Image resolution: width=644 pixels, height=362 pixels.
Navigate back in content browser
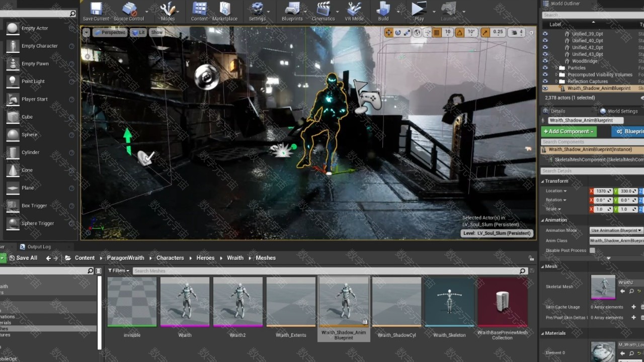coord(48,258)
